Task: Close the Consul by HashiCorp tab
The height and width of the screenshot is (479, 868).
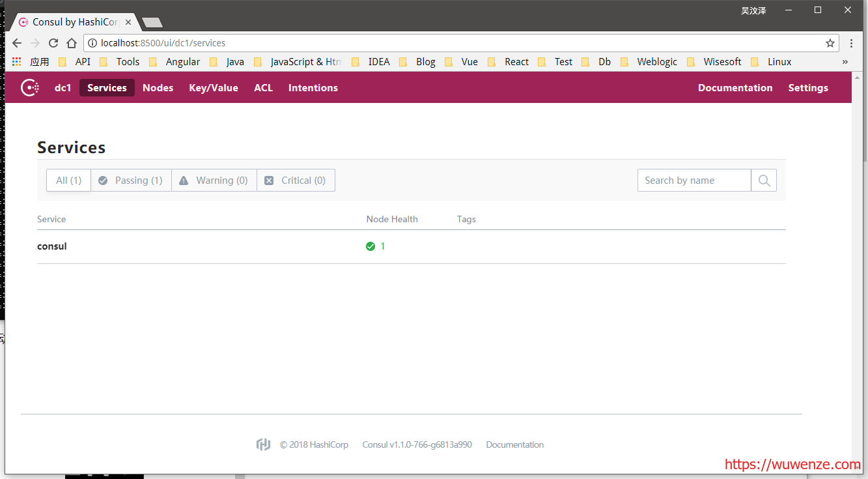Action: pyautogui.click(x=128, y=22)
